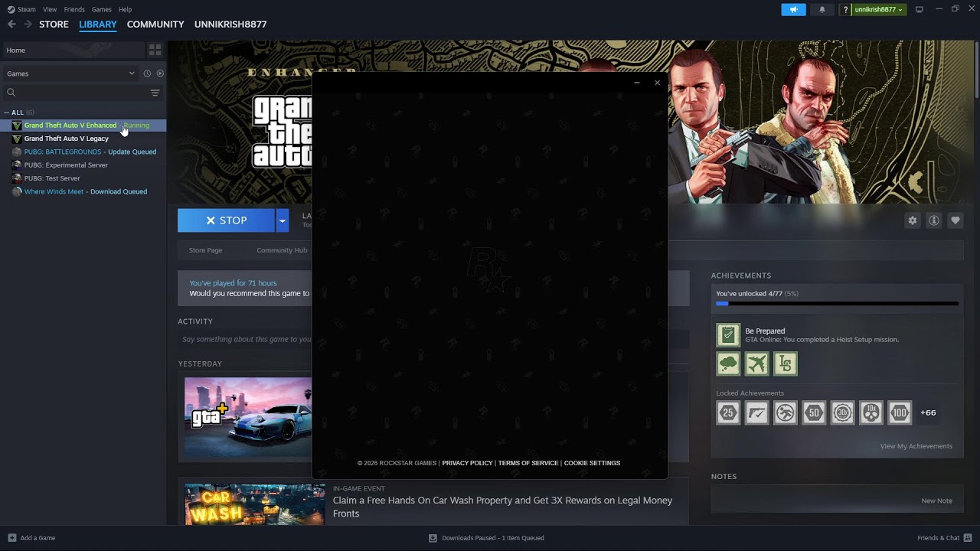The height and width of the screenshot is (551, 980).
Task: Click the locked 50 achievement icon
Action: point(814,413)
